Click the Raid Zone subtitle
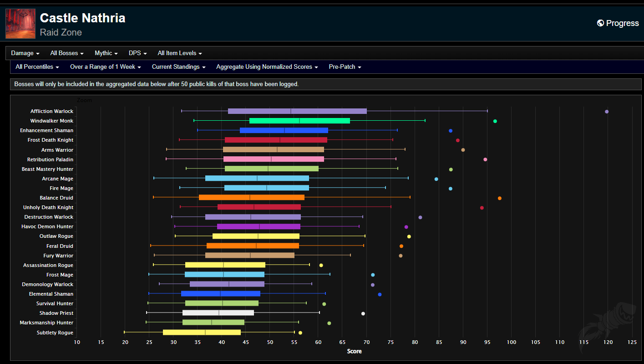The height and width of the screenshot is (364, 644). (x=61, y=32)
